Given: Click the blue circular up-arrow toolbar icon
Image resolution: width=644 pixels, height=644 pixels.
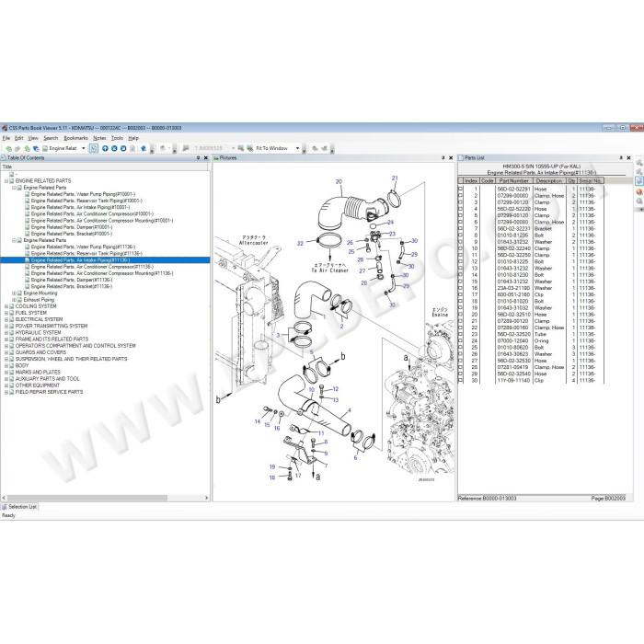Looking at the screenshot, I should 105,148.
